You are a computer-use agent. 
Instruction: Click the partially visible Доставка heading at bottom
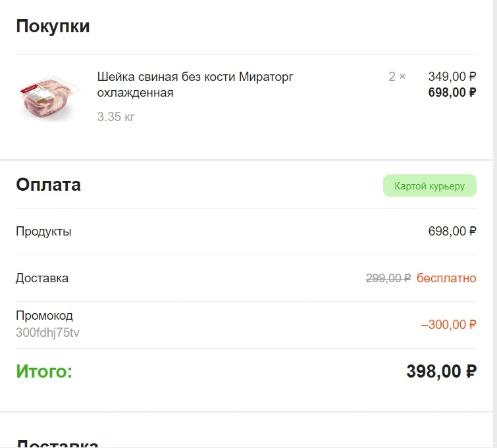(57, 443)
